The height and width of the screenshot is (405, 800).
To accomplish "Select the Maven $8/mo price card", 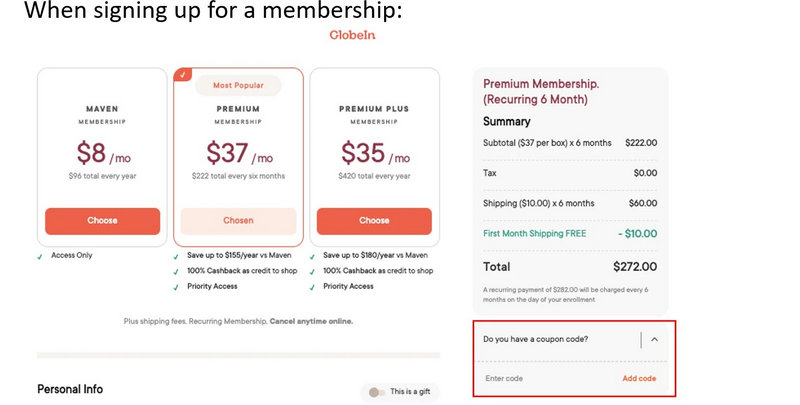I will coord(102,150).
